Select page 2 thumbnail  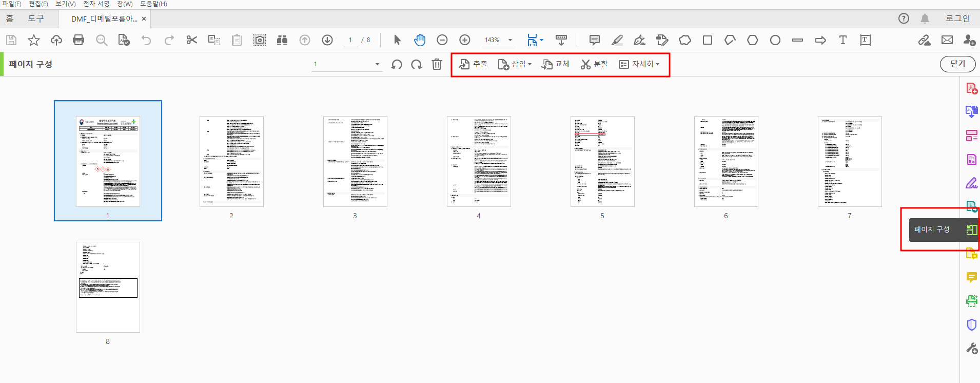tap(231, 161)
